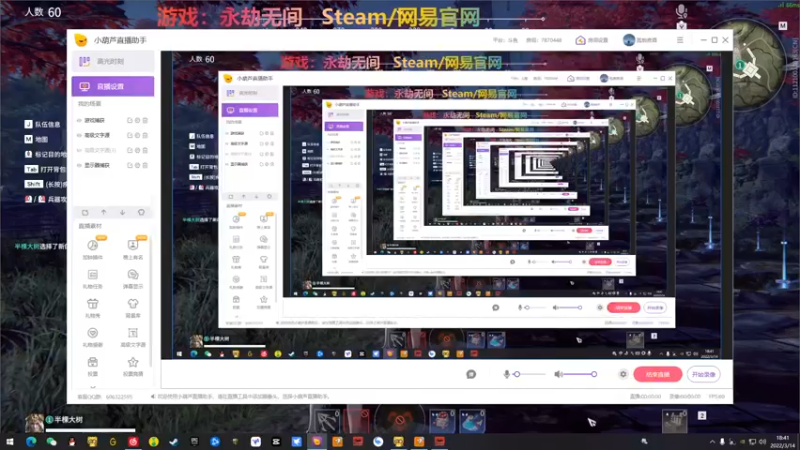Add the 投票 voting widget
Screen dimensions: 800x450
pos(92,366)
